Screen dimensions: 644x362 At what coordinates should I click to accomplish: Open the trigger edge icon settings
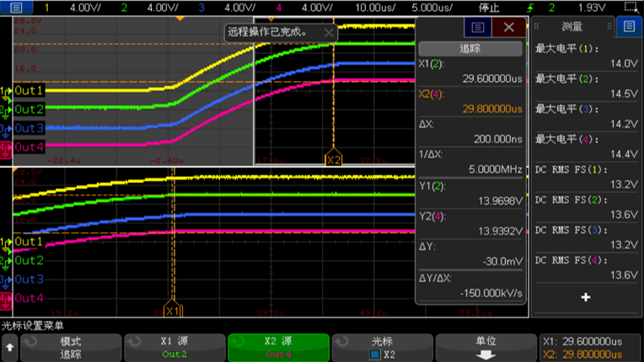tap(530, 8)
